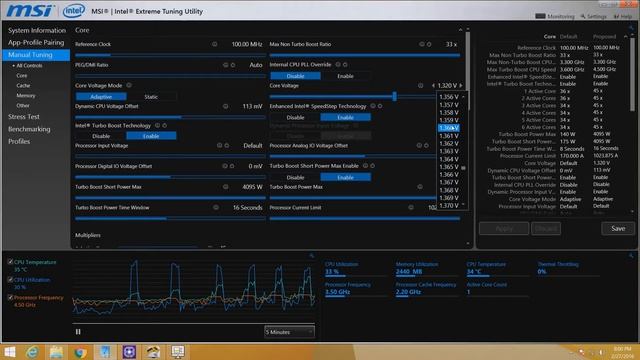
Task: Enable Internal CPU PLL Override
Action: 345,76
